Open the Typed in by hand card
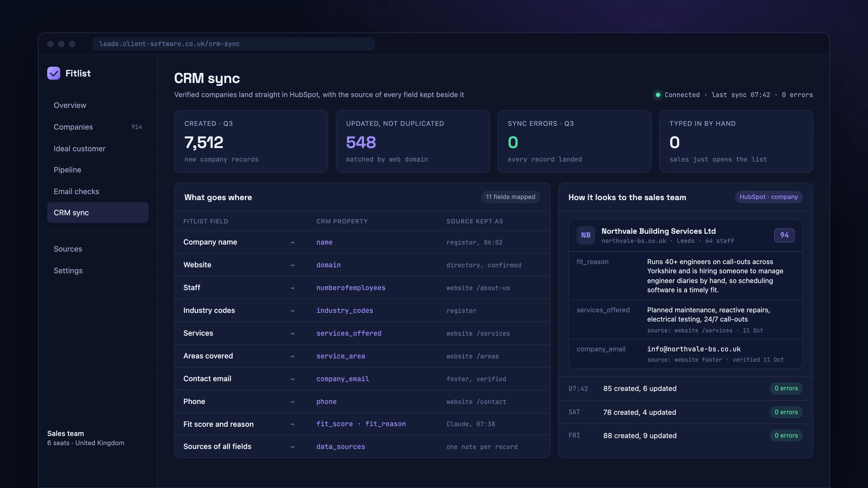The height and width of the screenshot is (488, 868). point(736,142)
